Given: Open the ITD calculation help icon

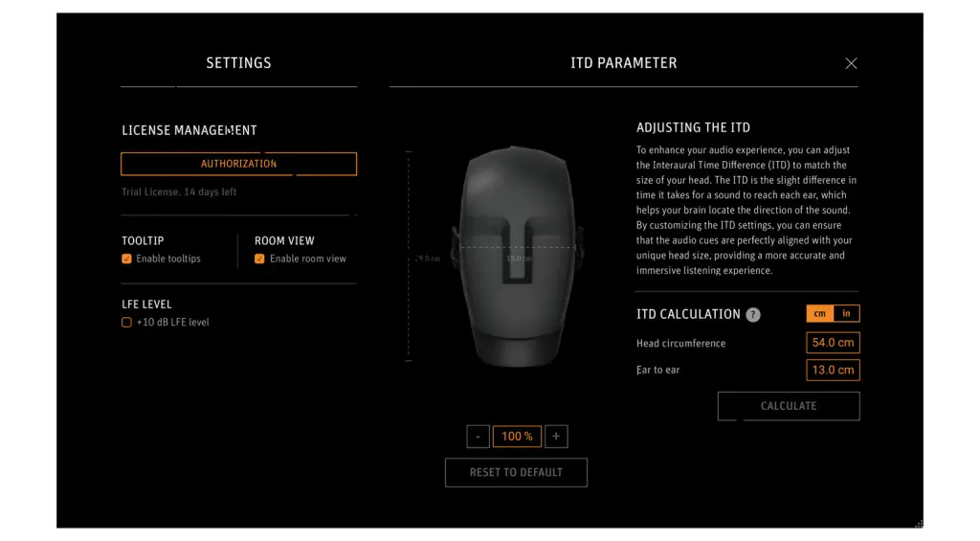Looking at the screenshot, I should (x=753, y=315).
